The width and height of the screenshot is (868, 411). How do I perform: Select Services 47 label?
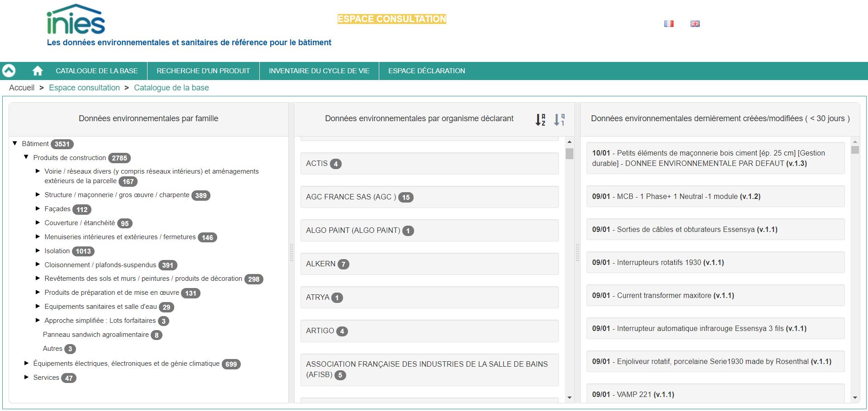(x=54, y=378)
